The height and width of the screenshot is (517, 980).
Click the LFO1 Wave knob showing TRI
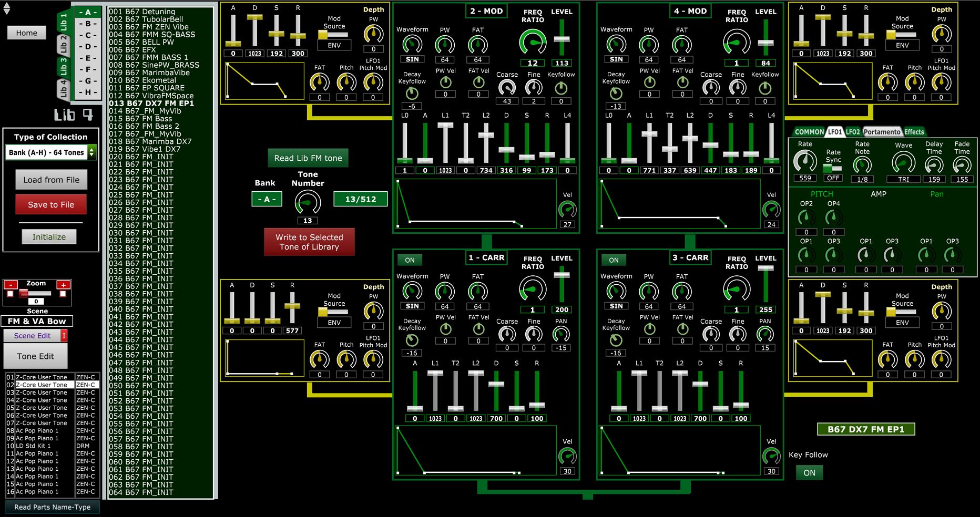[903, 163]
